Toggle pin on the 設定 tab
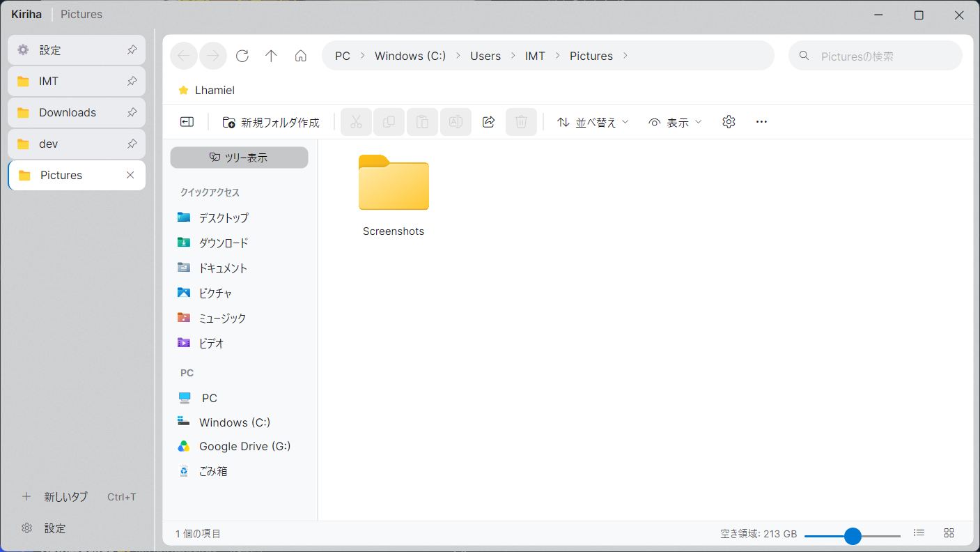 [132, 50]
